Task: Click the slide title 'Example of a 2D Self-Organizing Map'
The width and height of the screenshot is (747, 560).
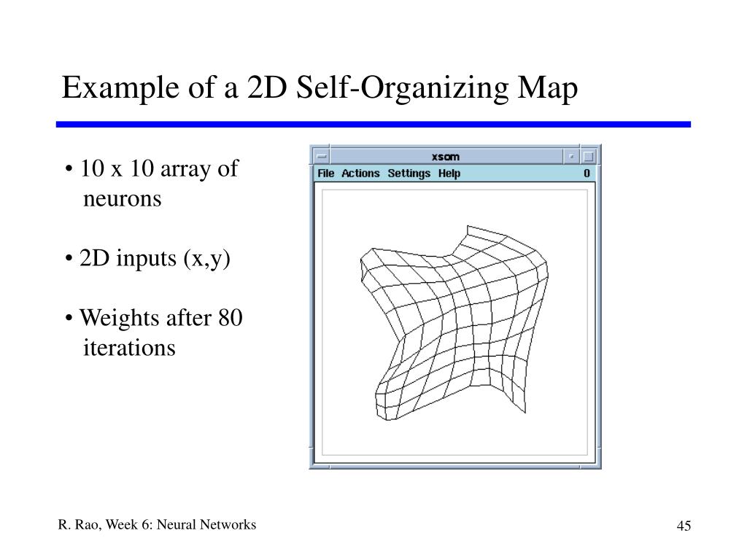Action: click(320, 87)
